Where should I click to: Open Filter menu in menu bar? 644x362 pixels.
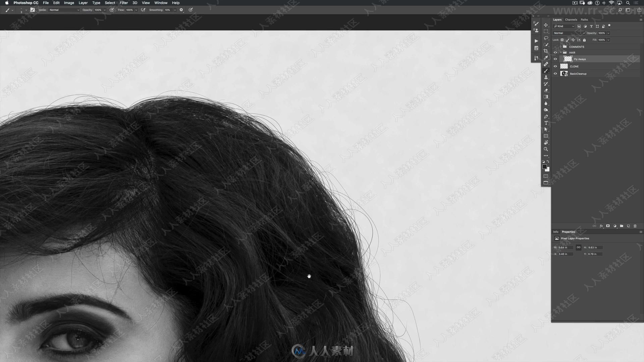pos(123,3)
